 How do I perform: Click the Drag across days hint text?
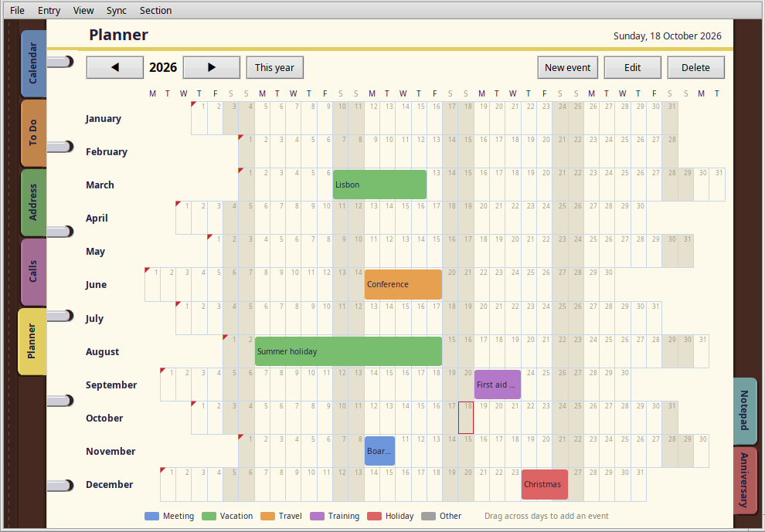point(546,516)
